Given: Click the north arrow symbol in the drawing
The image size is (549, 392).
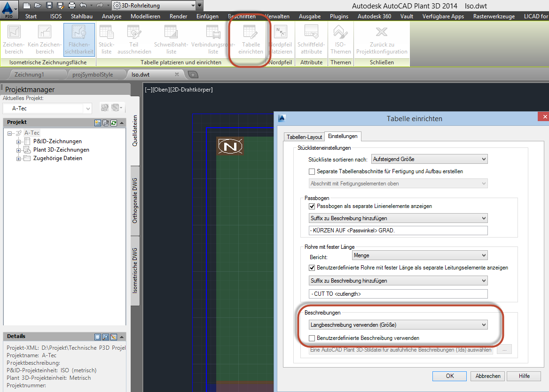Looking at the screenshot, I should (x=230, y=146).
